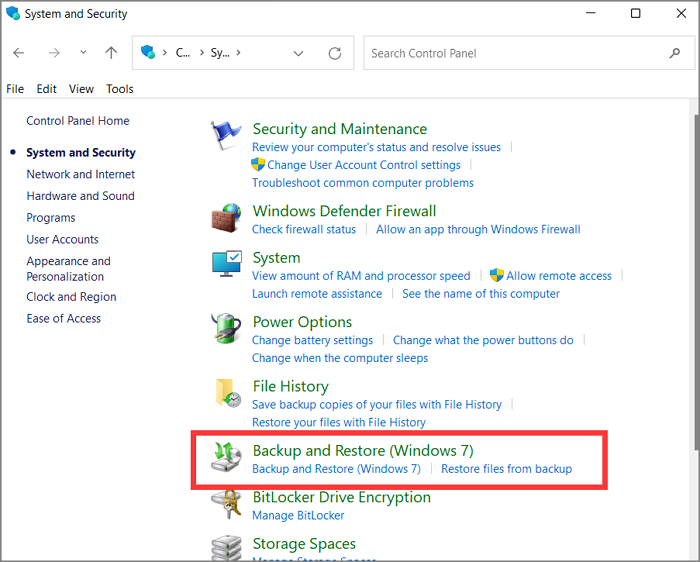The image size is (700, 562).
Task: Troubleshoot common computer problems
Action: [x=362, y=183]
